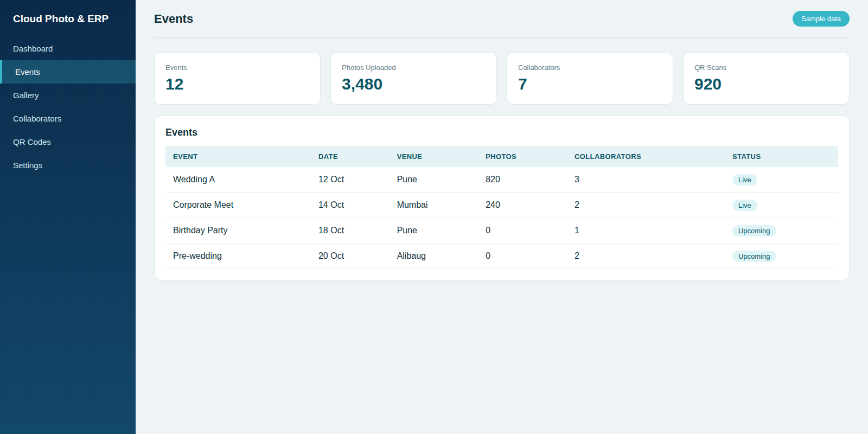
Task: Click the Events heading above the table
Action: click(x=181, y=132)
